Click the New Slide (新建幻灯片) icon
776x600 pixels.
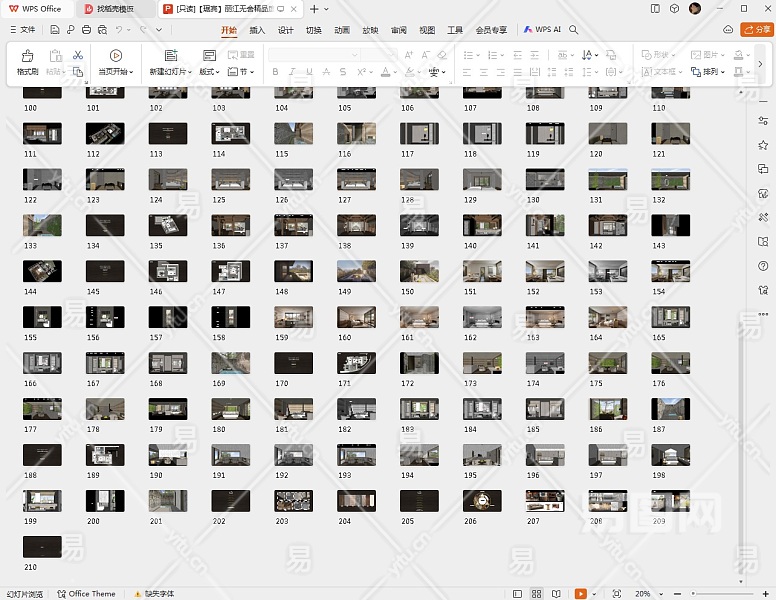(170, 56)
